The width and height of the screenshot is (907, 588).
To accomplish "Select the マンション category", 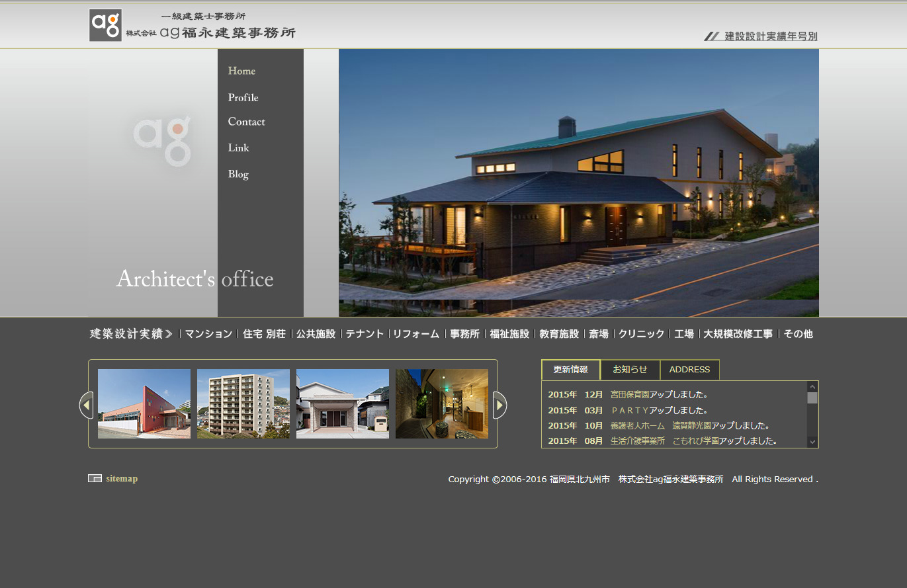I will point(208,334).
